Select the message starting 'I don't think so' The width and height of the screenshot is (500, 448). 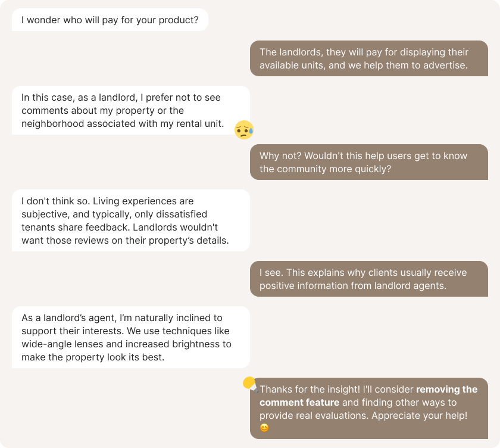(x=131, y=220)
